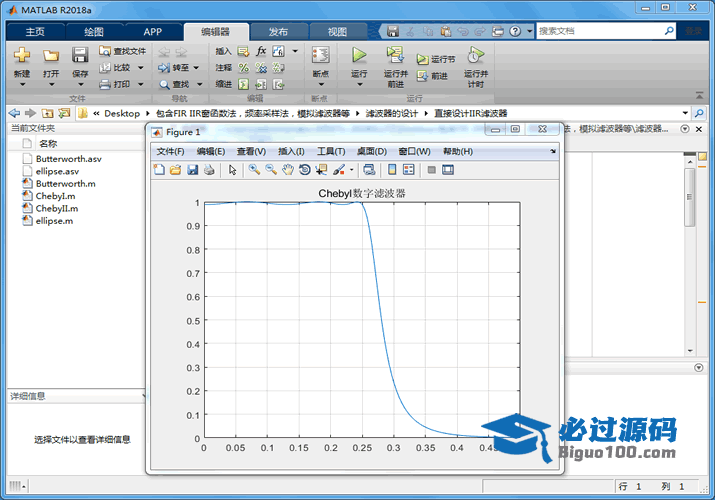715x500 pixels.
Task: Switch to the 主页 (Home) tab
Action: point(35,31)
